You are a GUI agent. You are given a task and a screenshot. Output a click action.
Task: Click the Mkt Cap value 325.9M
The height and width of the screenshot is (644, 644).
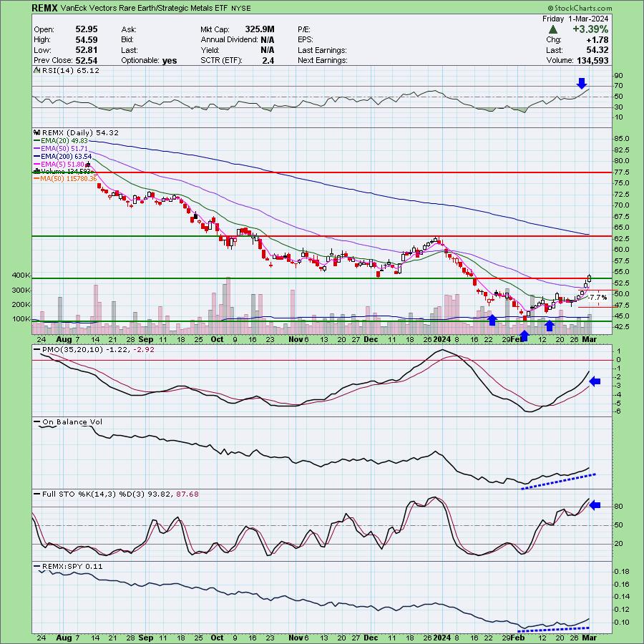(x=260, y=29)
